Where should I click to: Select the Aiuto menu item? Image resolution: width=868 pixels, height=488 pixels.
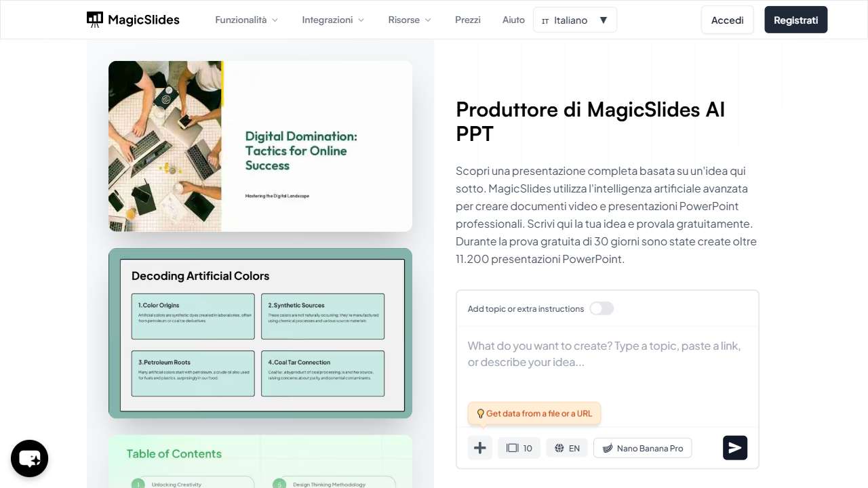[513, 20]
